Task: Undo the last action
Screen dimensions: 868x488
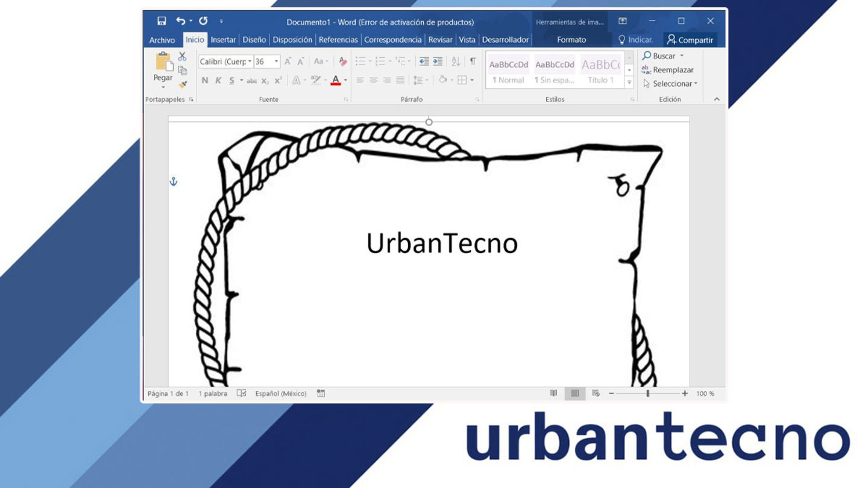Action: (180, 21)
